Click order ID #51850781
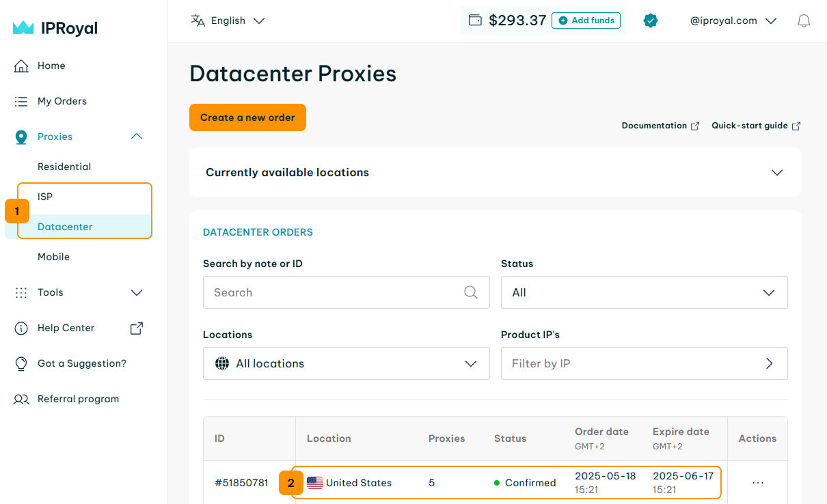This screenshot has width=827, height=504. pos(241,483)
